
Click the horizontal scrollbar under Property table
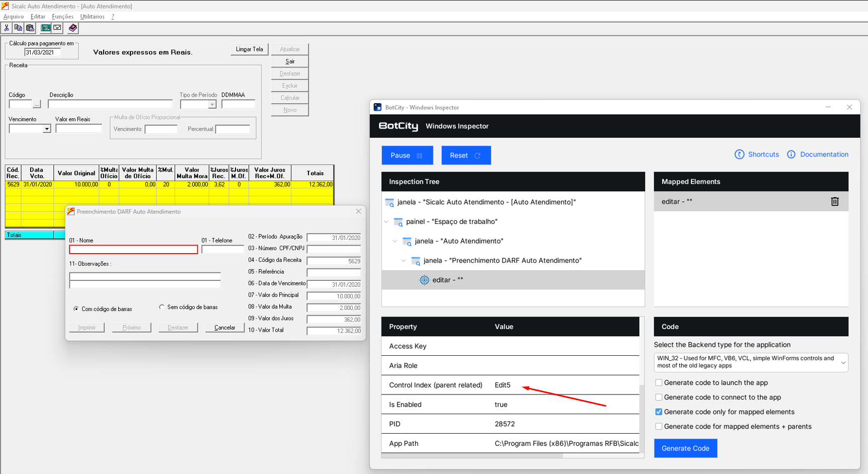pos(472,456)
